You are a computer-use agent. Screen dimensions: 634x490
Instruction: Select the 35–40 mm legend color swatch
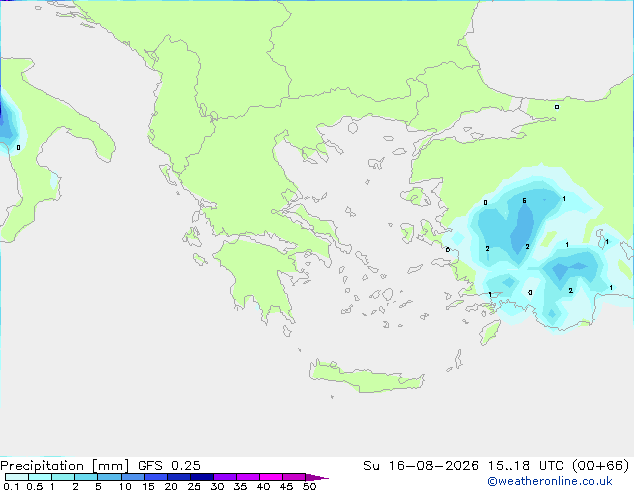(247, 477)
